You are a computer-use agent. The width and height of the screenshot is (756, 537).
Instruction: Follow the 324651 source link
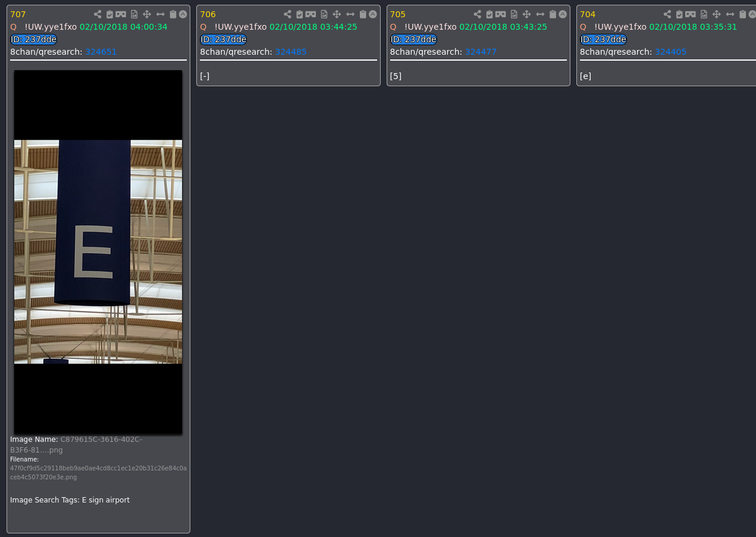pyautogui.click(x=101, y=52)
